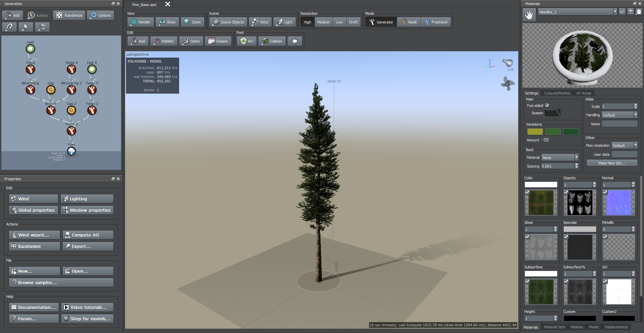
Task: Toggle the Subsurface map checkbox
Action: pos(527,281)
